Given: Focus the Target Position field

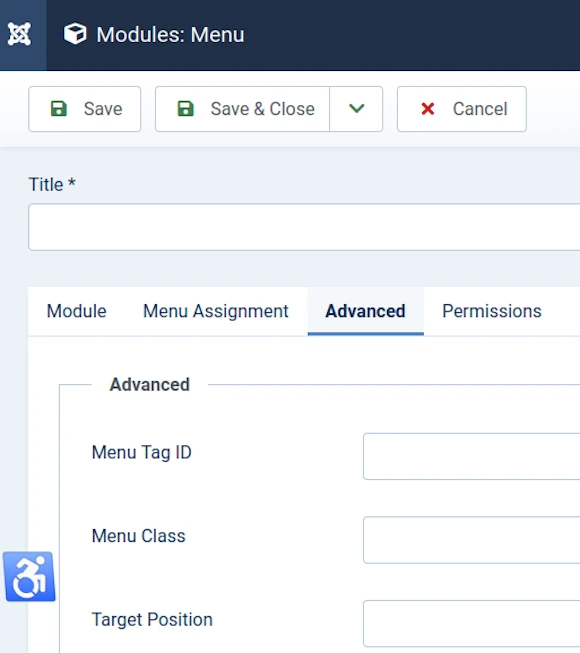Looking at the screenshot, I should pos(471,623).
